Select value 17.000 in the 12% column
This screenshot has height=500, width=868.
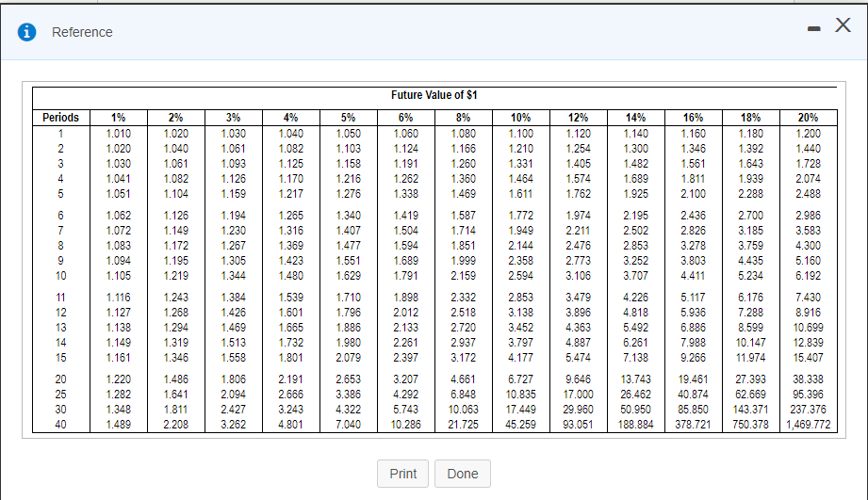tap(578, 395)
